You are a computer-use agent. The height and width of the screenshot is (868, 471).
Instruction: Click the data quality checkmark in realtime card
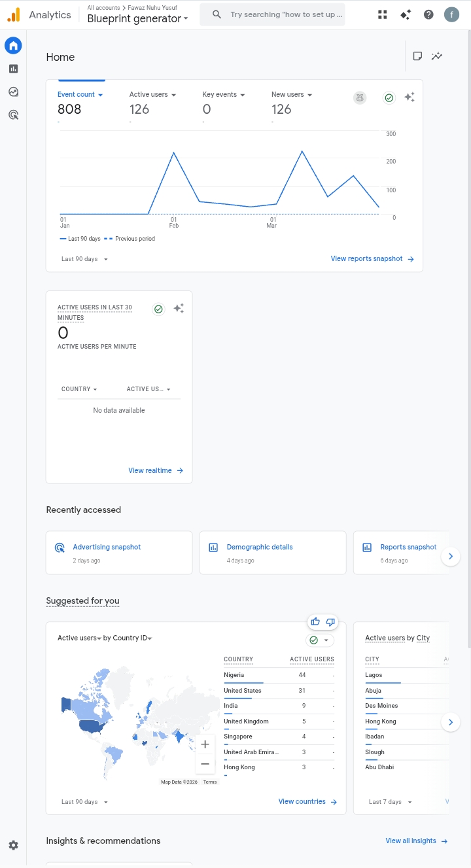coord(158,309)
